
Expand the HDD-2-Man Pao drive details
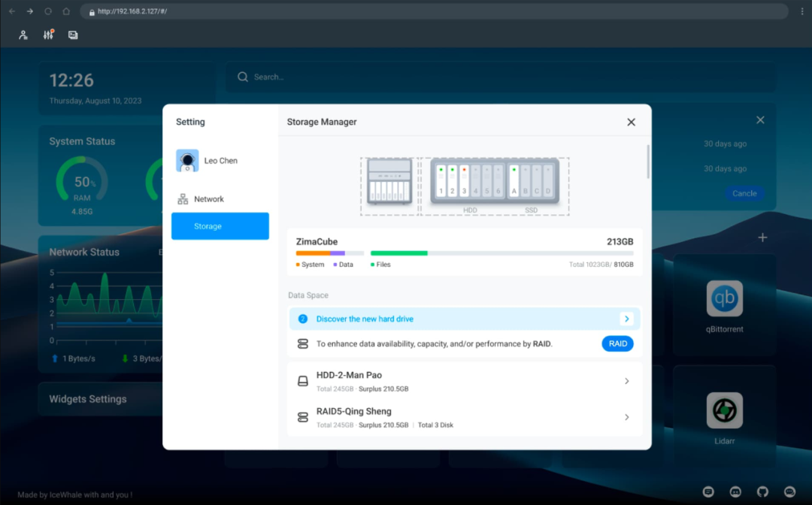(626, 381)
